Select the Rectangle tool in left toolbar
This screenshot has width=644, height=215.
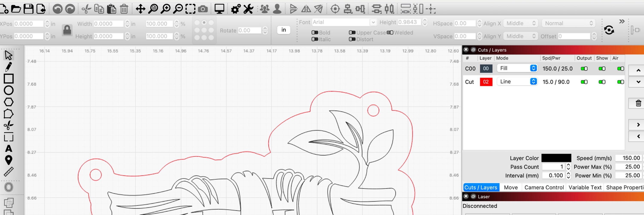click(x=9, y=79)
